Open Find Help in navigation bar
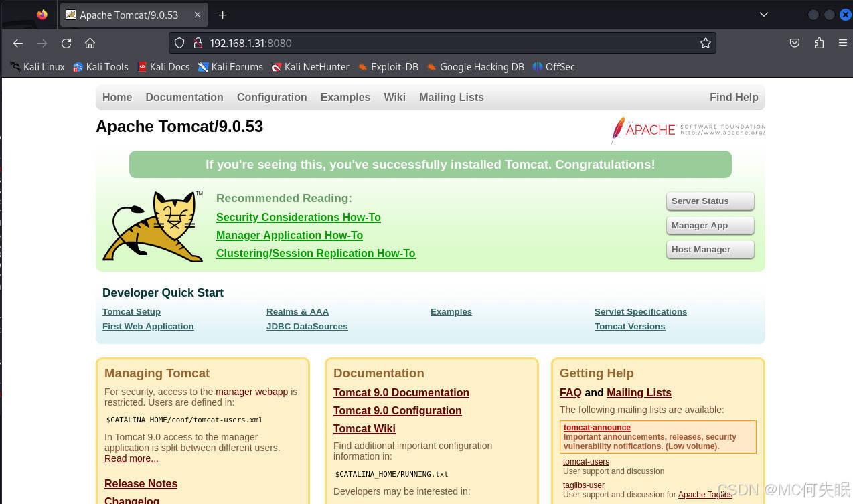Viewport: 853px width, 504px height. click(734, 97)
